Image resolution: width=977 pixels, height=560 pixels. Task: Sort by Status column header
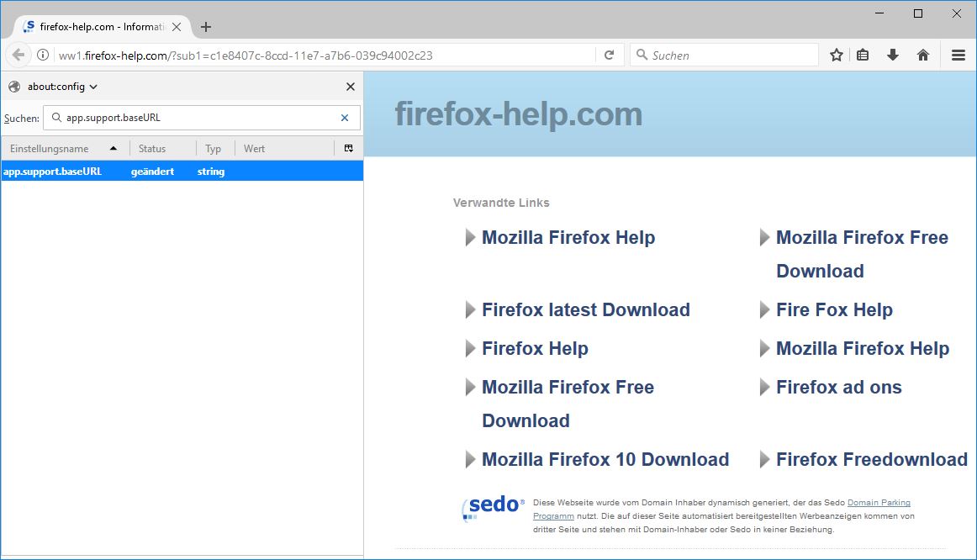162,148
